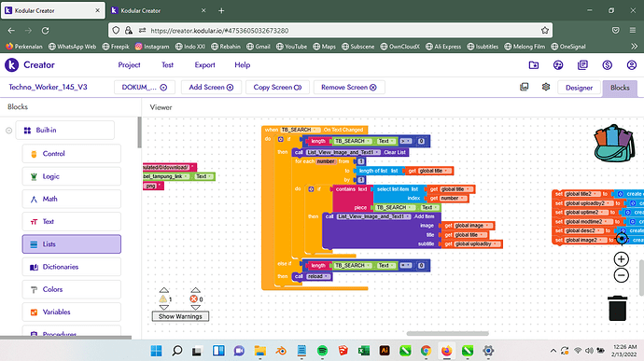This screenshot has height=361, width=644.
Task: Click the blue mutator gear on the if block
Action: (281, 140)
